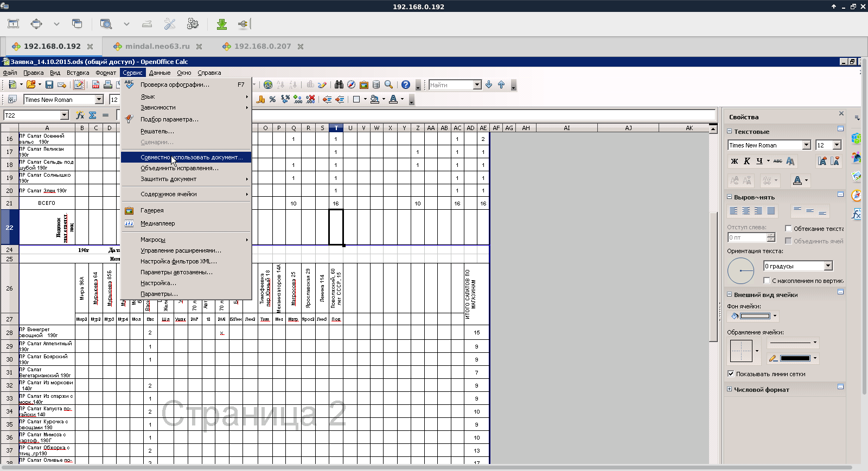Screen dimensions: 868x471
Task: Open Find & Replace binoculars icon
Action: click(x=339, y=85)
